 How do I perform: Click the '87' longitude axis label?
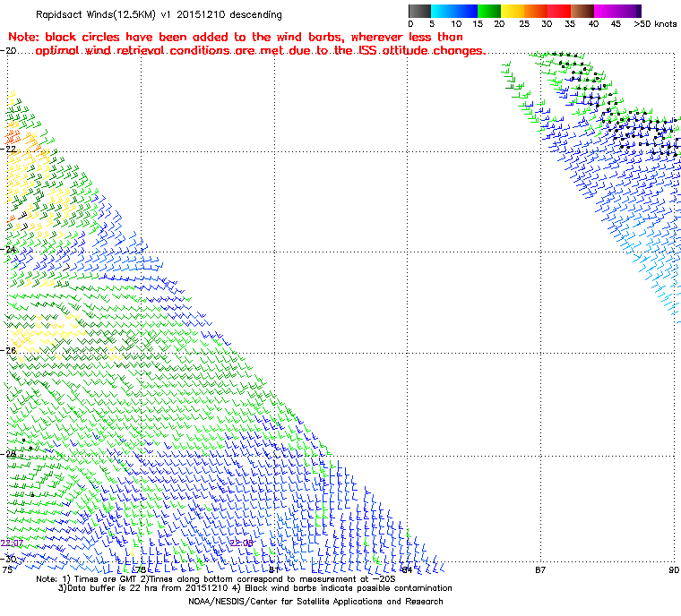coord(540,569)
